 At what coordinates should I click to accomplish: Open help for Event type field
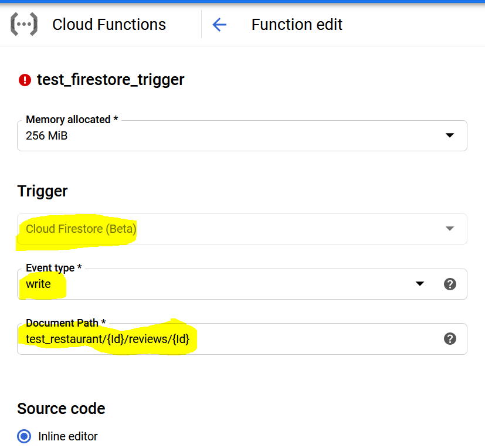tap(450, 284)
